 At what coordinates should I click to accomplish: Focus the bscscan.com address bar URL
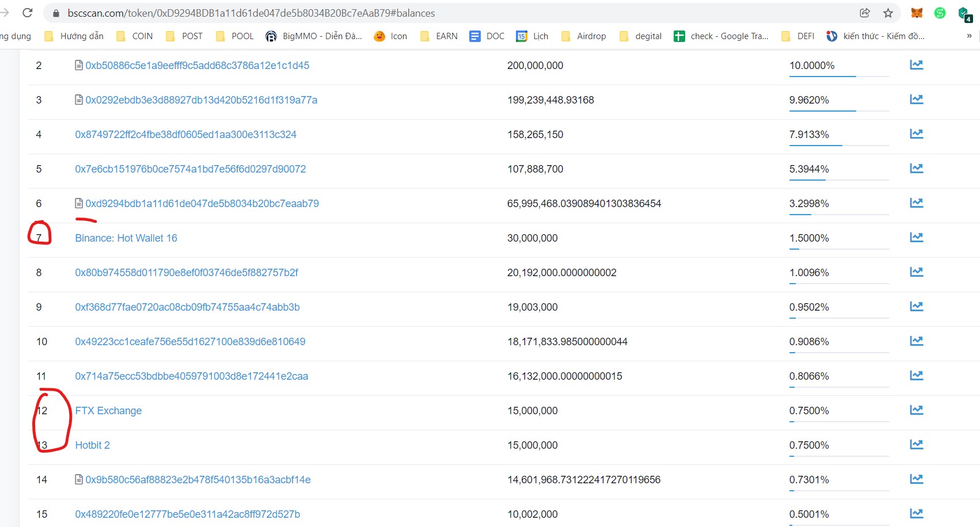tap(251, 13)
